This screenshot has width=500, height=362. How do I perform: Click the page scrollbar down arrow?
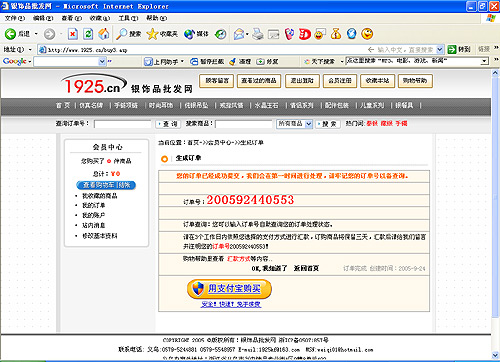[x=495, y=355]
